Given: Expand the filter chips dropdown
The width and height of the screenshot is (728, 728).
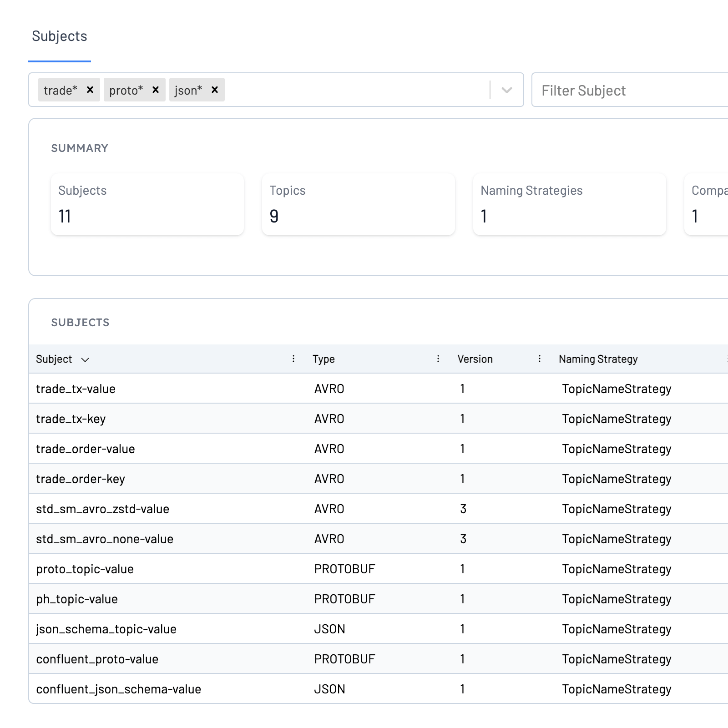Looking at the screenshot, I should pyautogui.click(x=506, y=90).
